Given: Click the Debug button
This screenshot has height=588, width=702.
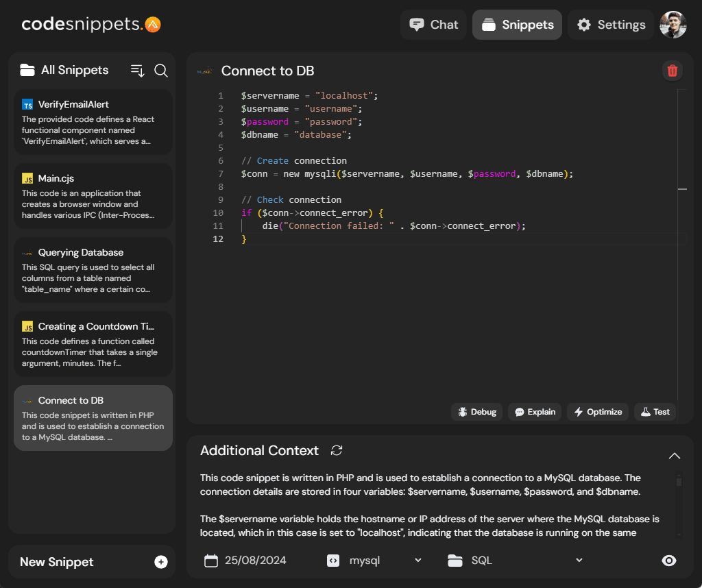Looking at the screenshot, I should click(477, 412).
